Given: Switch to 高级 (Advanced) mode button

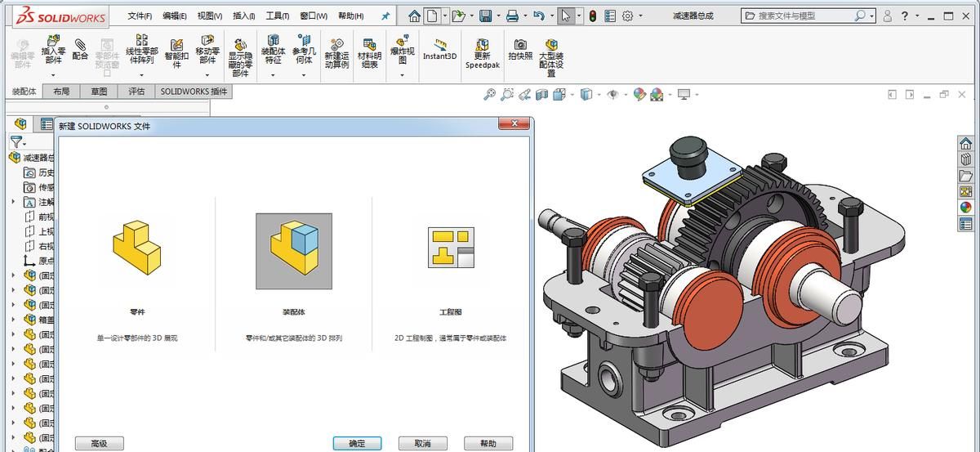Looking at the screenshot, I should pyautogui.click(x=99, y=443).
